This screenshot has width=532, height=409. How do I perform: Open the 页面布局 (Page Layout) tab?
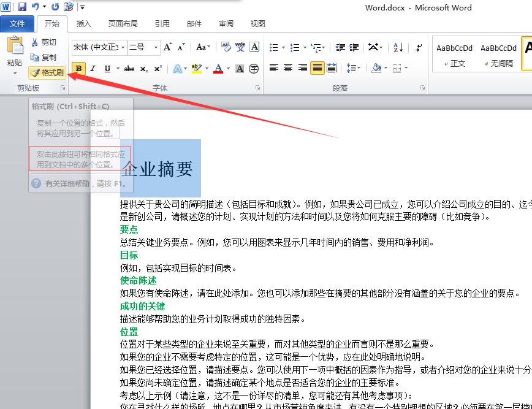click(123, 24)
